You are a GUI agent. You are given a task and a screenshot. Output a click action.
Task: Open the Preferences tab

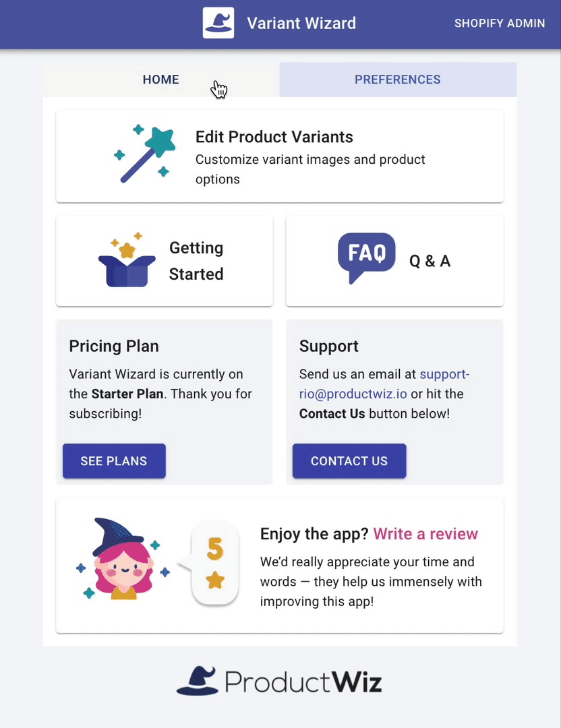(x=398, y=80)
